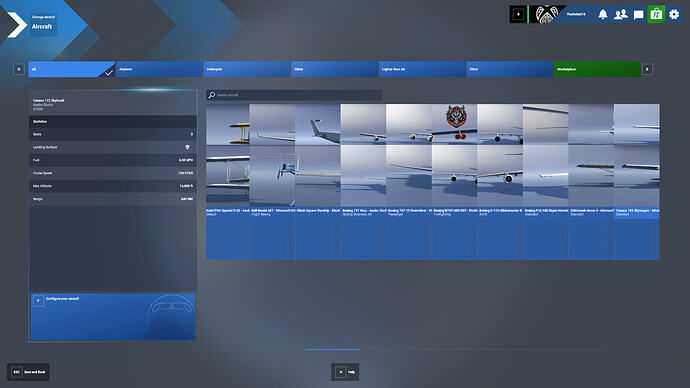Select the Bell Model 407 thumbnail
This screenshot has width=690, height=388.
pyautogui.click(x=272, y=181)
